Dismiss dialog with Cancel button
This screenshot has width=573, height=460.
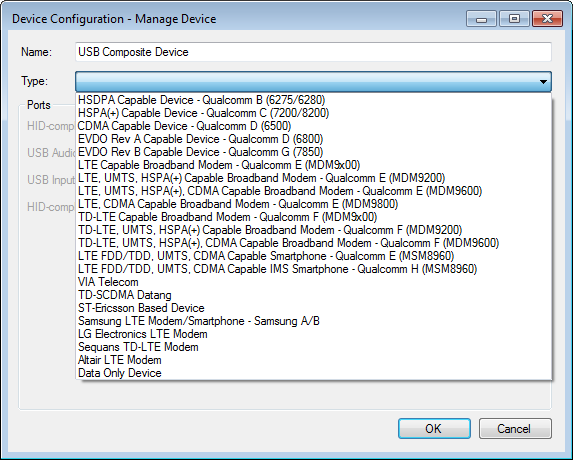point(515,429)
